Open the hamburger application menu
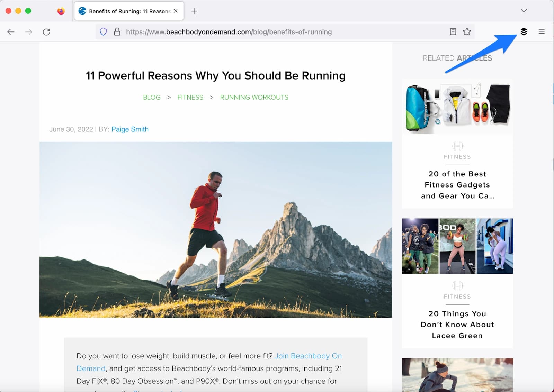554x392 pixels. pos(541,31)
